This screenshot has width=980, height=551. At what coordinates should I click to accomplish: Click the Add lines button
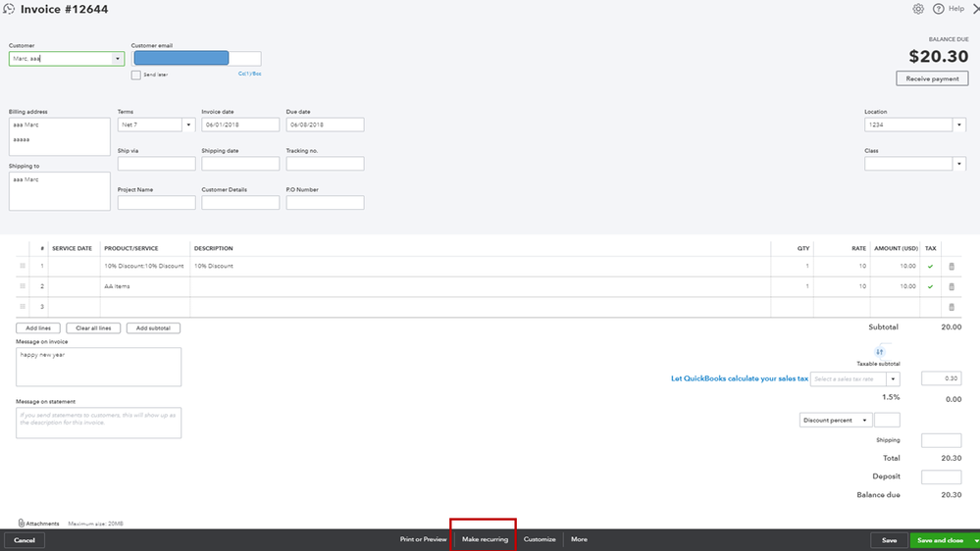tap(38, 328)
